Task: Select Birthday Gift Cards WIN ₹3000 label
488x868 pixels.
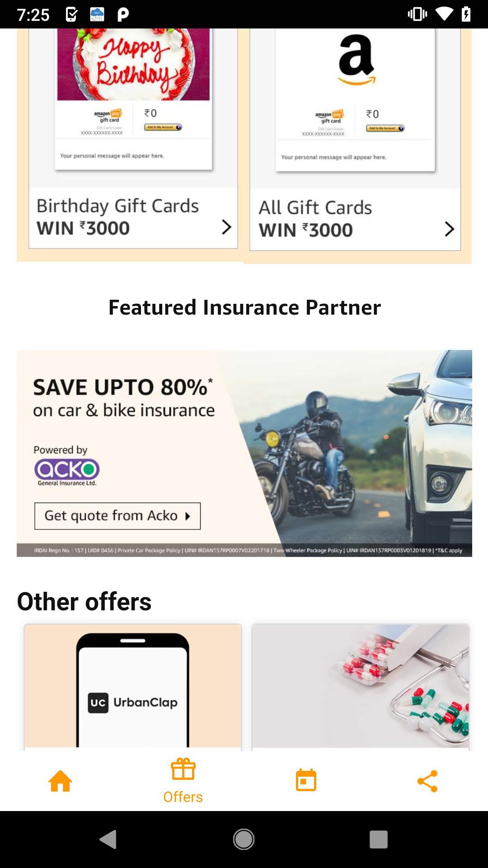Action: pos(117,217)
